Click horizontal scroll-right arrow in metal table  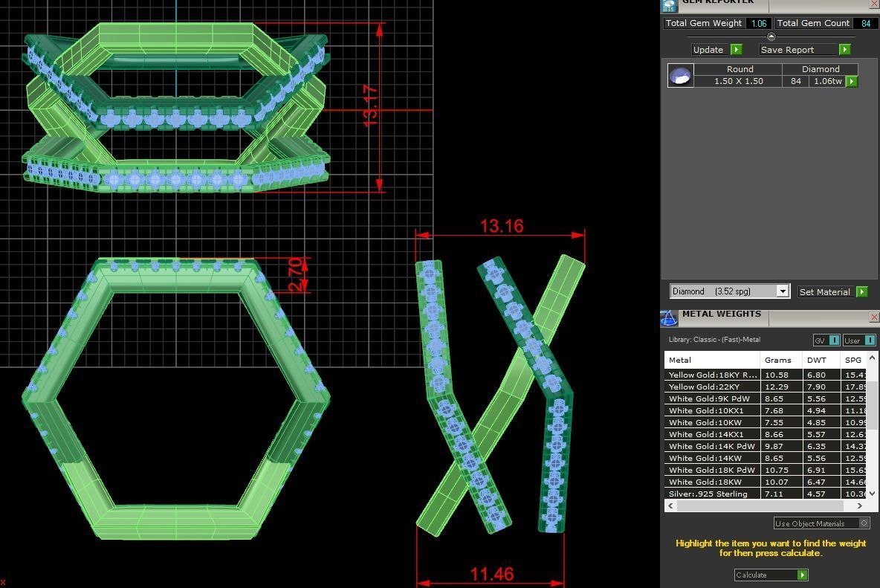tap(860, 505)
